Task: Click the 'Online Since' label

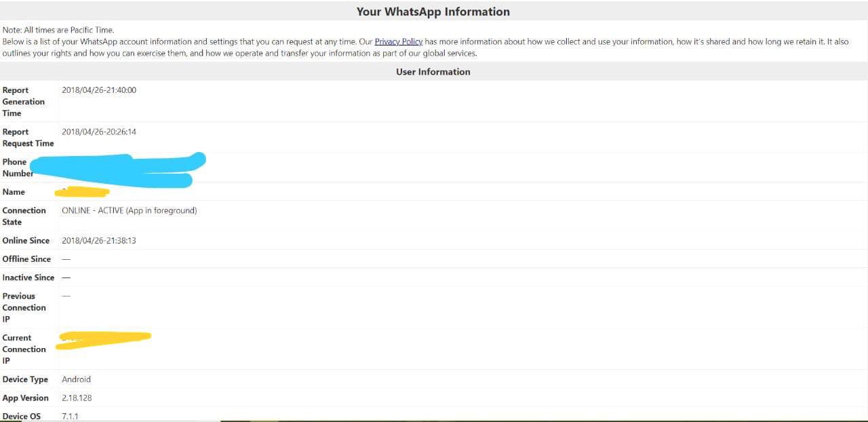Action: tap(26, 241)
